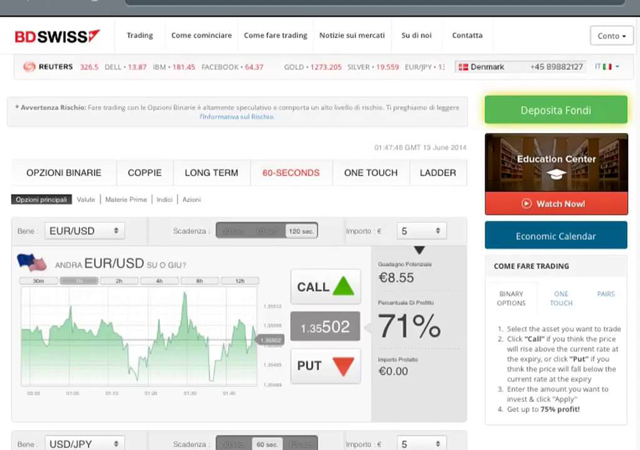
Task: Click the CALL button
Action: (325, 286)
